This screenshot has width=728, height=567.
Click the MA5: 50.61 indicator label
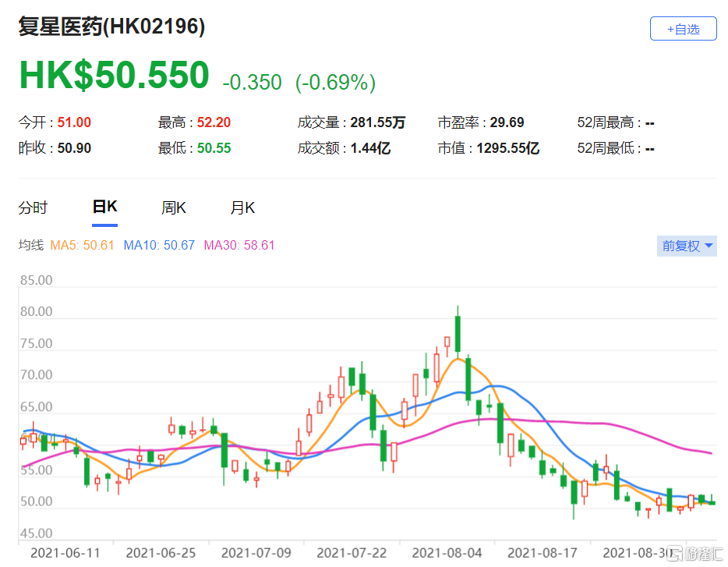click(x=82, y=245)
